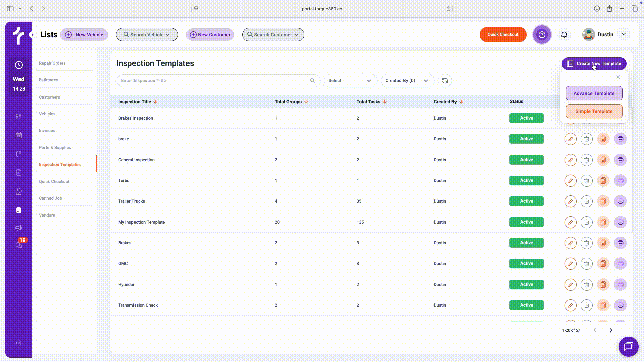Open the notifications bell
The image size is (644, 362).
564,35
